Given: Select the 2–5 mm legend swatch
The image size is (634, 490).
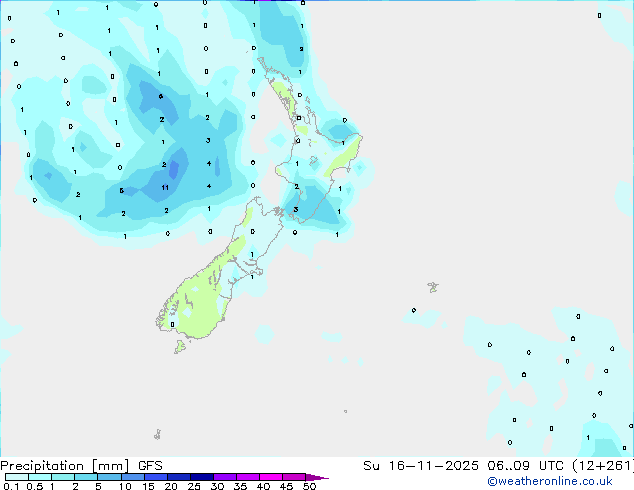Looking at the screenshot, I should (86, 477).
